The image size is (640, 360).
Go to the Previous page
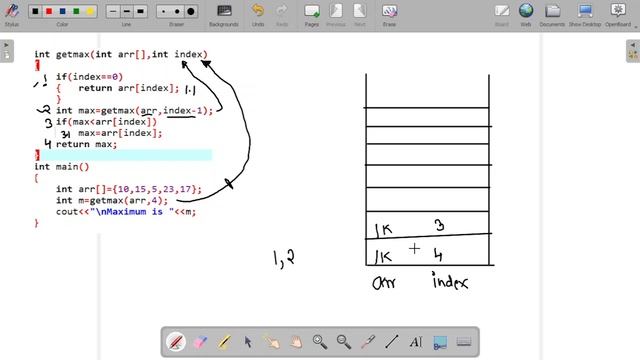[x=336, y=15]
